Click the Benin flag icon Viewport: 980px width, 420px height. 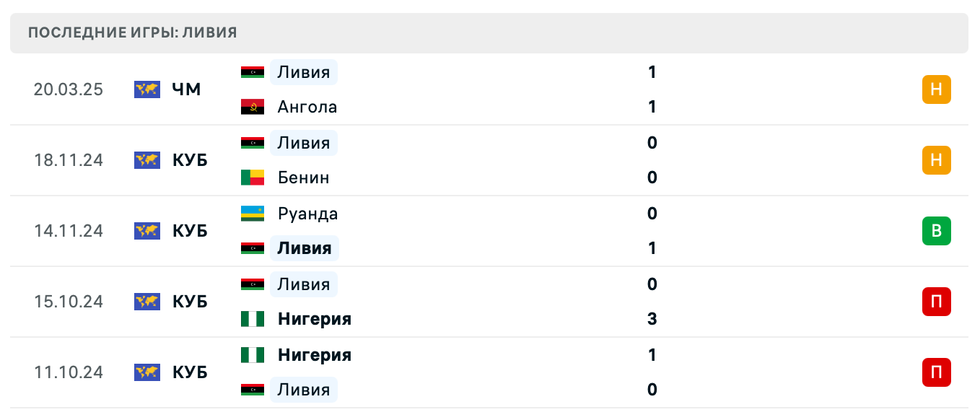click(251, 177)
